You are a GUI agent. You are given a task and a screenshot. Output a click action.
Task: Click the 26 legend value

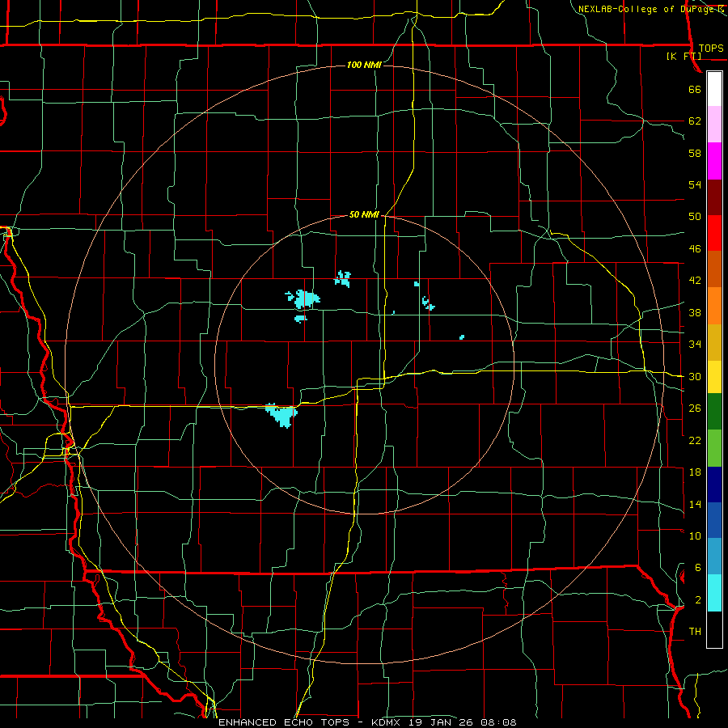695,408
